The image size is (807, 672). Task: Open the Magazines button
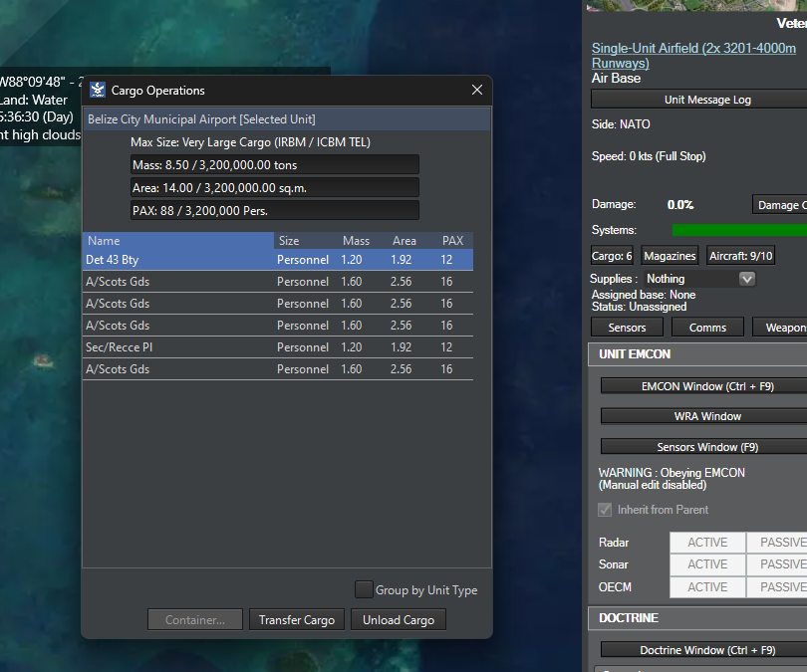[670, 256]
